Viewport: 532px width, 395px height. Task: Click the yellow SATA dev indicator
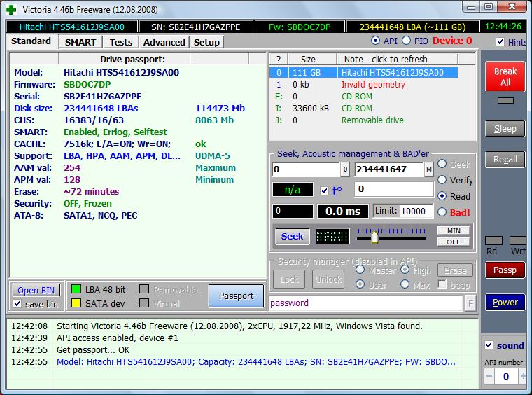(x=76, y=303)
